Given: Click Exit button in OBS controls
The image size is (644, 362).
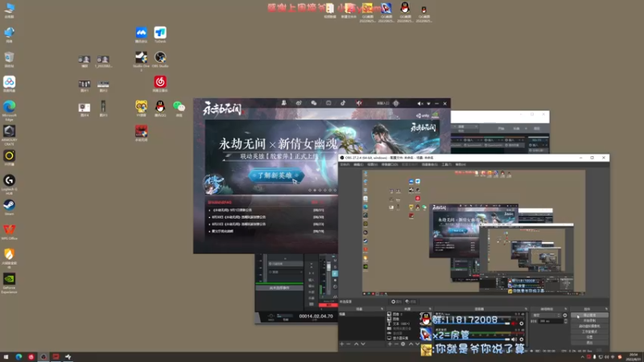Looking at the screenshot, I should [589, 343].
